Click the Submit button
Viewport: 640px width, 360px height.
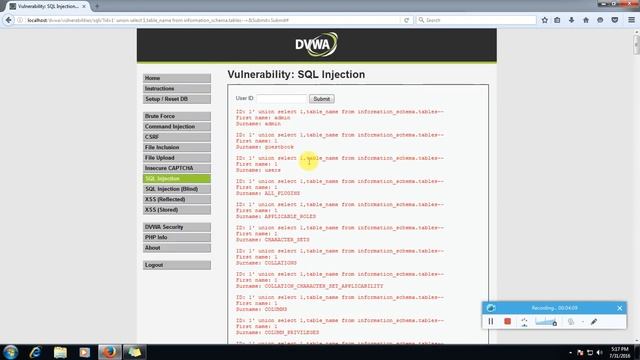(x=322, y=99)
